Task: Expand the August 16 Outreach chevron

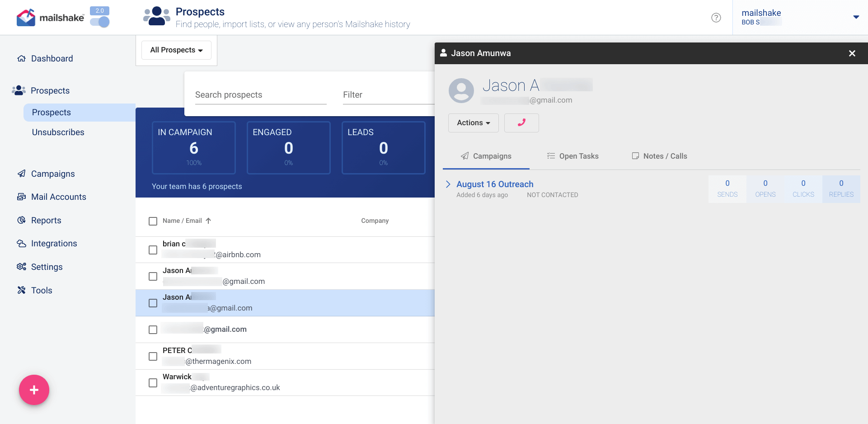Action: pos(448,184)
